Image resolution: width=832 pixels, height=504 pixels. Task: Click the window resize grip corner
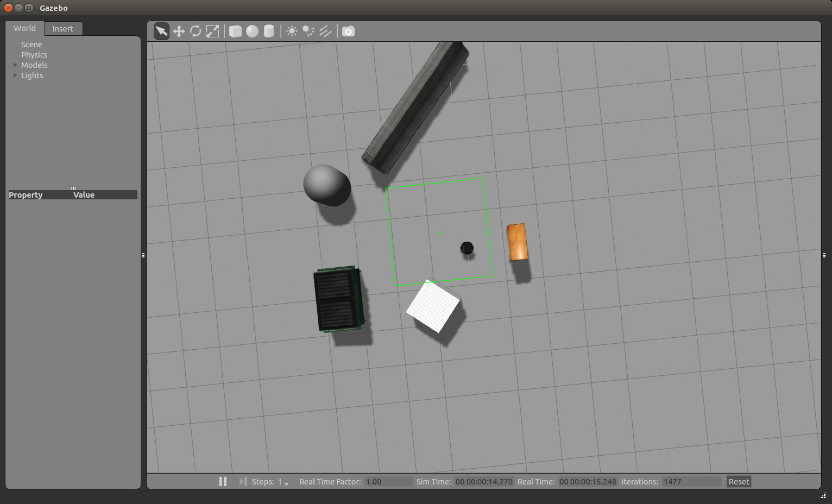coord(824,496)
